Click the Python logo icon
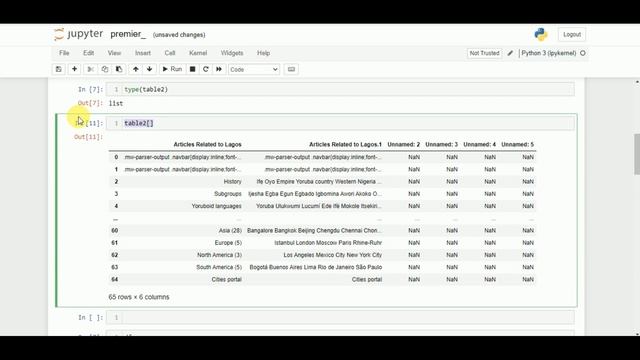 point(541,35)
